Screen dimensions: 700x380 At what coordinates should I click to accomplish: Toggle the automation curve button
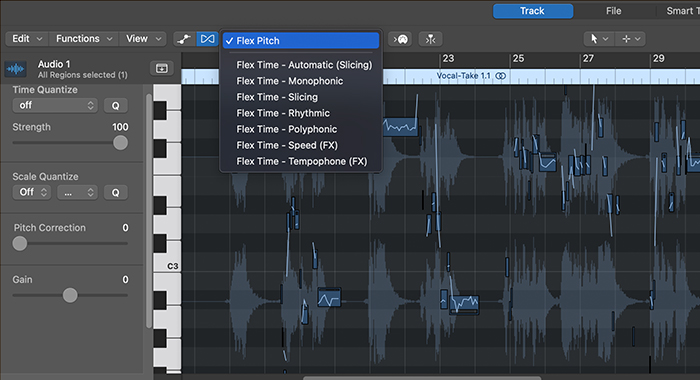(x=184, y=39)
